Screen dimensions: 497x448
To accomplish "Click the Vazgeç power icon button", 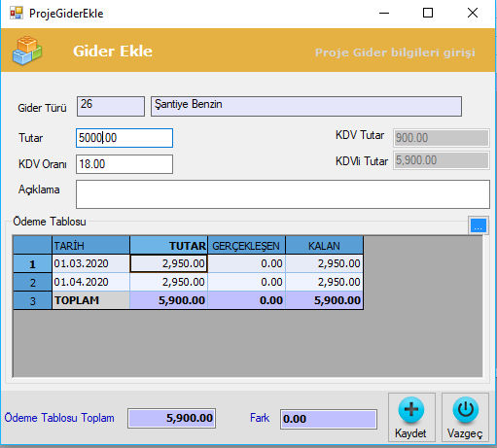I will coord(465,417).
